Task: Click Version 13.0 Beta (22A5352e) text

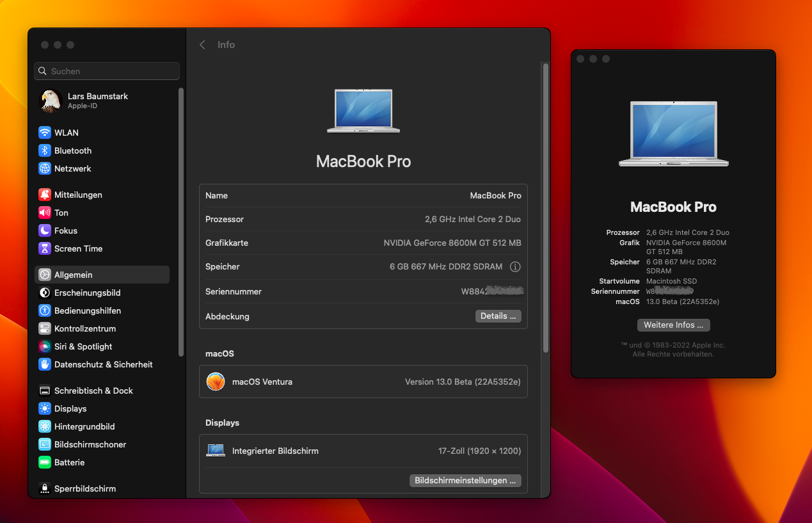Action: pyautogui.click(x=463, y=382)
